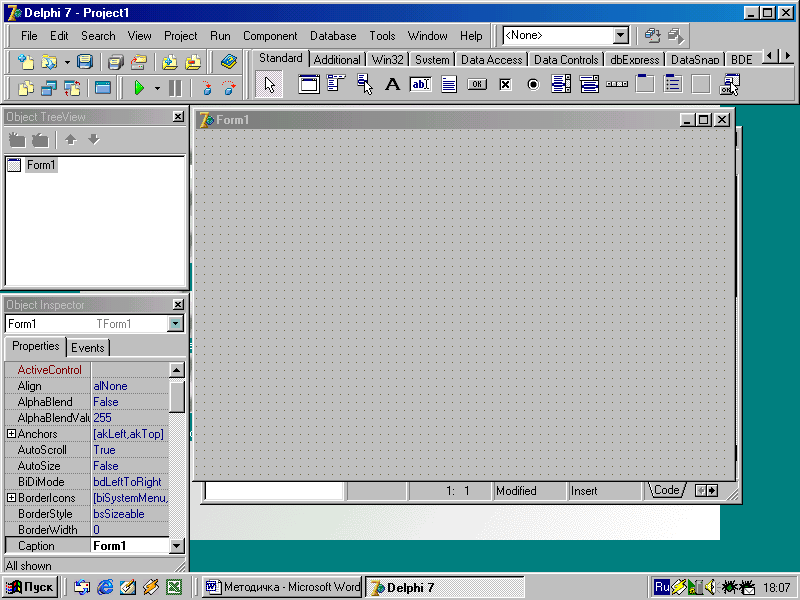Viewport: 800px width, 600px height.
Task: Open the Tools menu
Action: pyautogui.click(x=382, y=36)
